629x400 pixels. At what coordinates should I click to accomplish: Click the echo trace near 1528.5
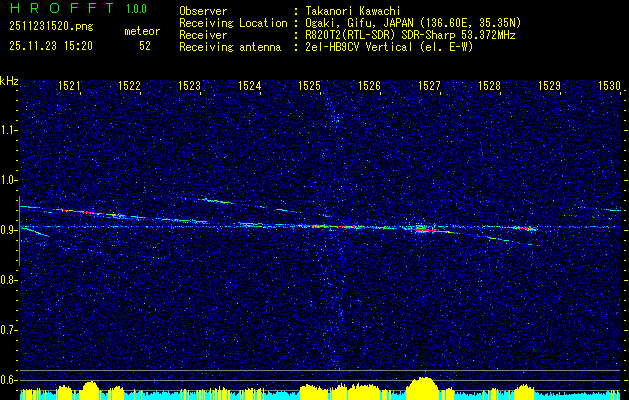524,228
